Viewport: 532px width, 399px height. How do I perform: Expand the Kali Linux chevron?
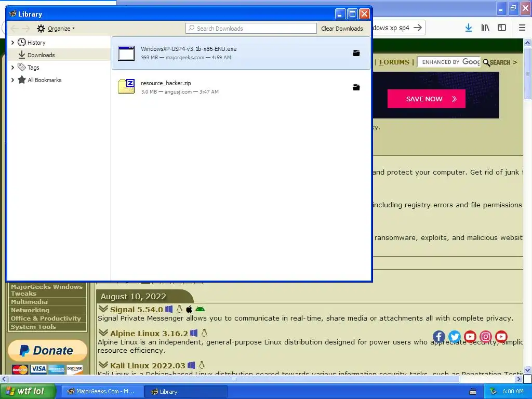click(x=103, y=365)
